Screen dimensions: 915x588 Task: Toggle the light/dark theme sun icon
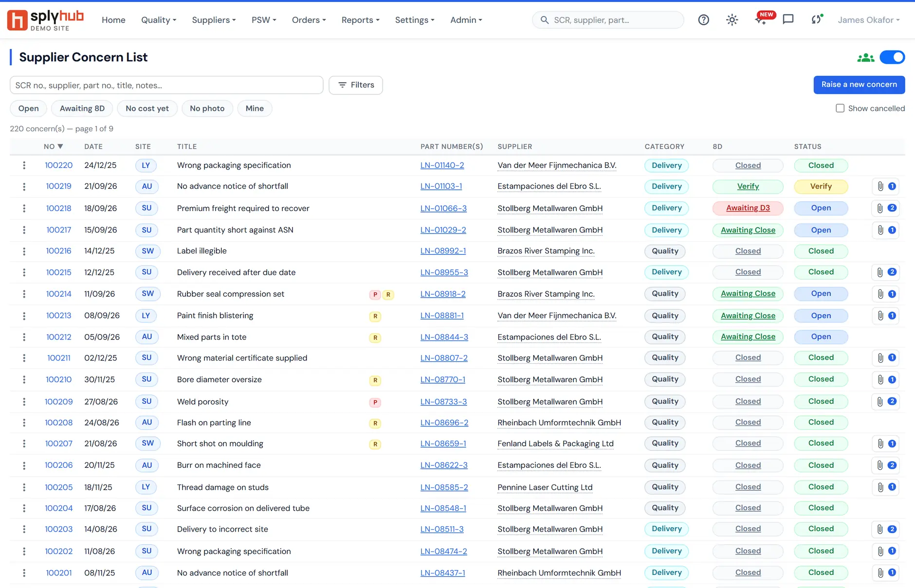[732, 20]
